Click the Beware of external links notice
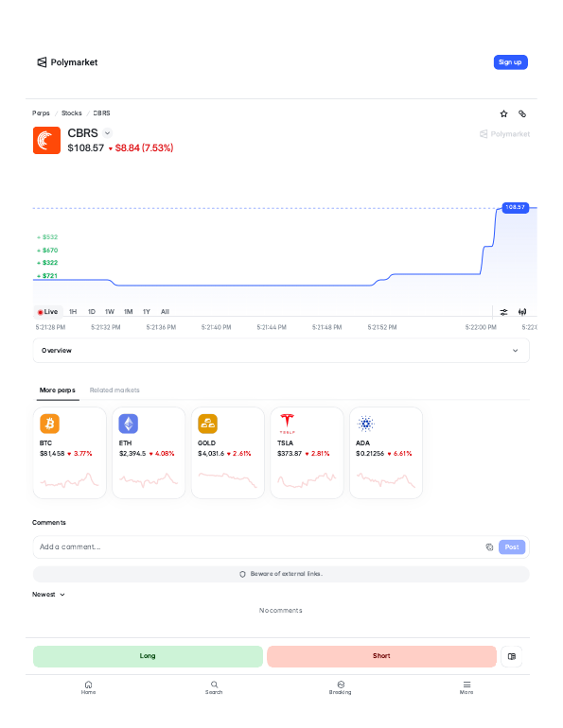The width and height of the screenshot is (563, 728). (x=281, y=574)
